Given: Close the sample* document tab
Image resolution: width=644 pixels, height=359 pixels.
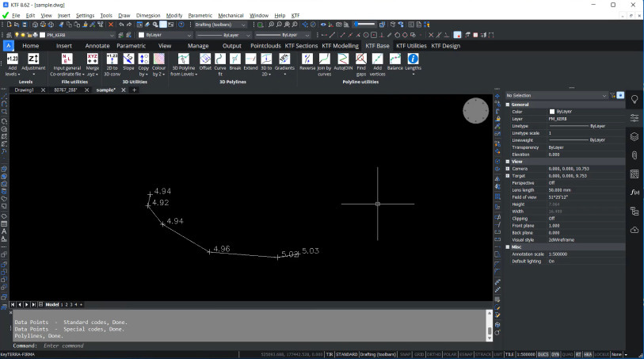Looking at the screenshot, I should click(124, 90).
